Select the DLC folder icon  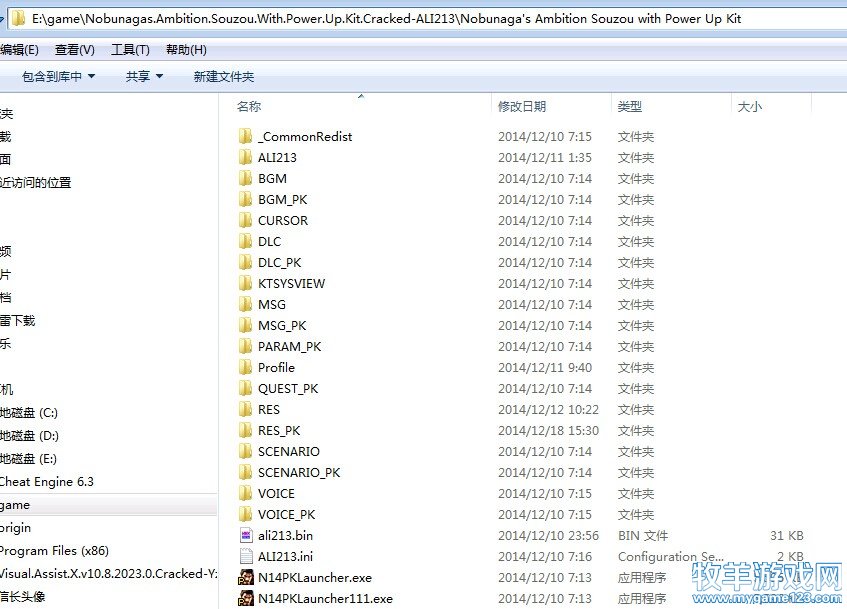(x=245, y=241)
